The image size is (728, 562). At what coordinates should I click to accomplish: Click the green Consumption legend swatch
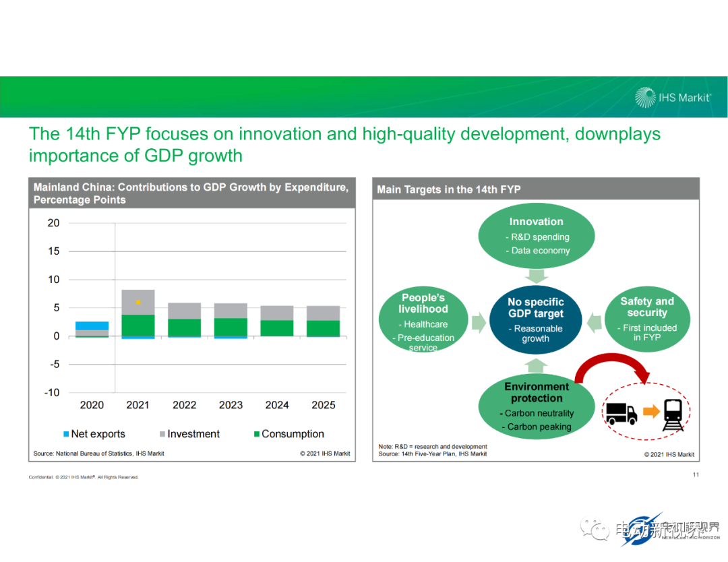click(257, 434)
